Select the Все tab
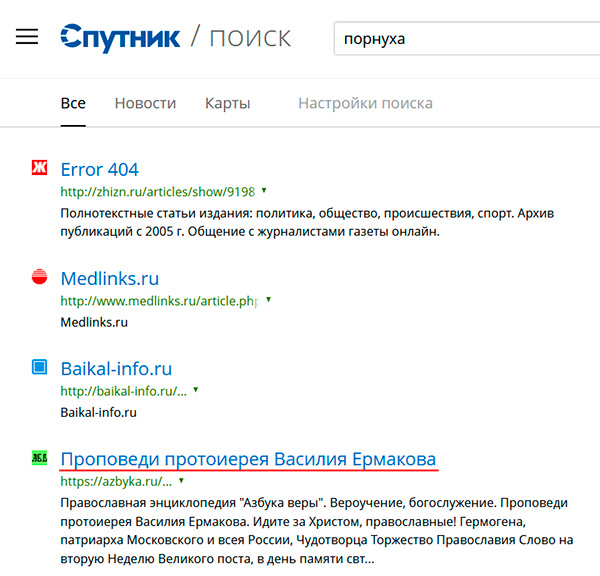Screen dimensions: 600x576 pos(73,103)
